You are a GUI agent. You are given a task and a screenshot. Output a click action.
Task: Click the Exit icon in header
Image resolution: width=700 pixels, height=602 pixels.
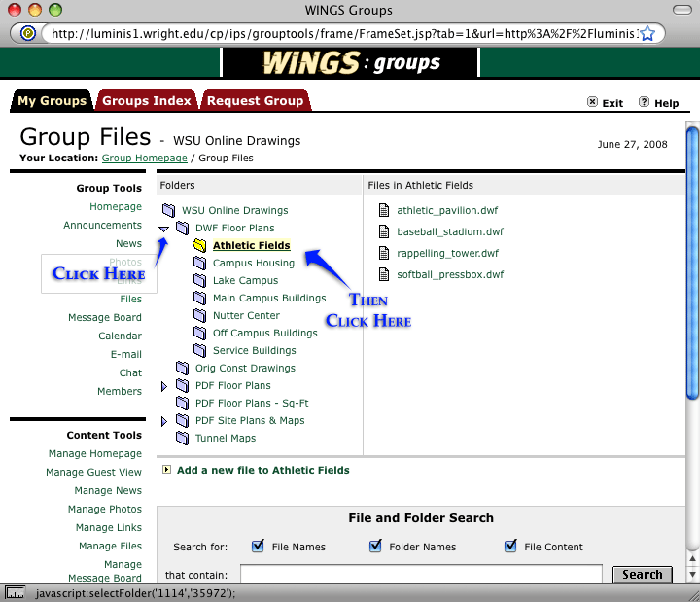pyautogui.click(x=592, y=102)
